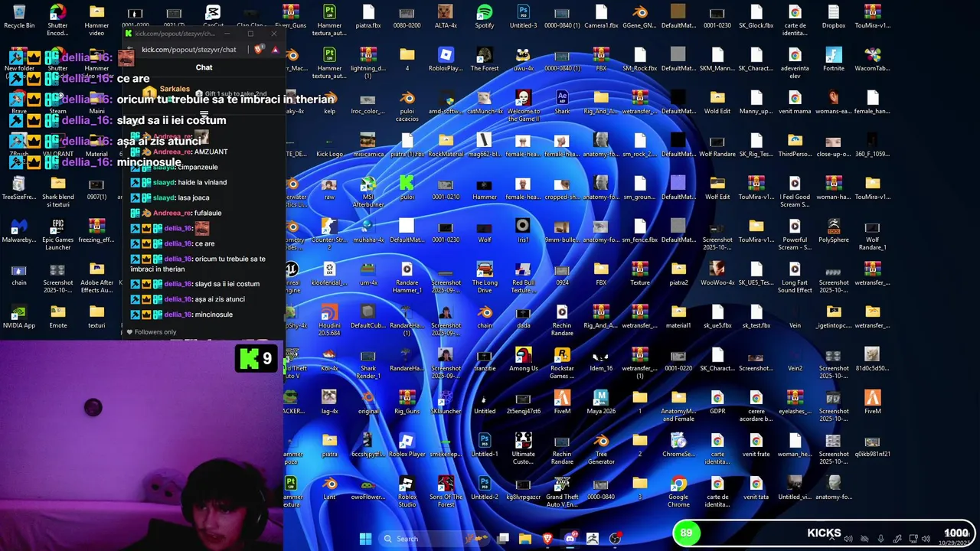This screenshot has height=551, width=980.
Task: Open the WacomTab desktop icon
Action: tap(872, 60)
